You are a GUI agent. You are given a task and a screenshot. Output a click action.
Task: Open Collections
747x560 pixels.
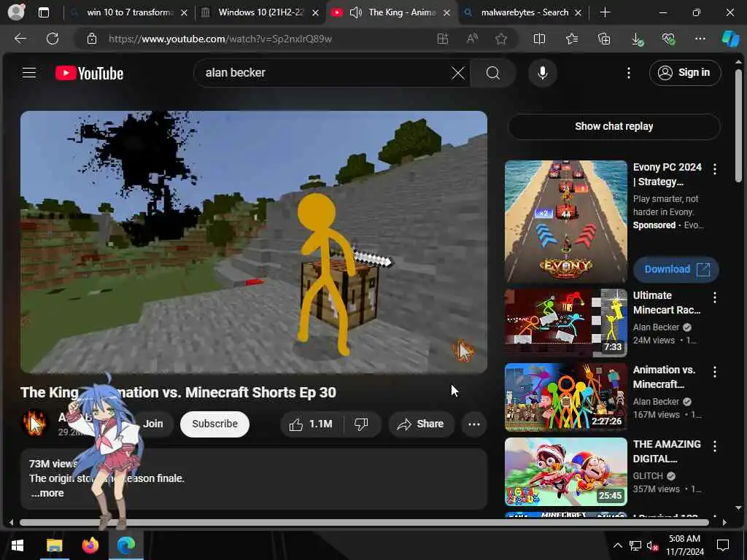[x=604, y=39]
